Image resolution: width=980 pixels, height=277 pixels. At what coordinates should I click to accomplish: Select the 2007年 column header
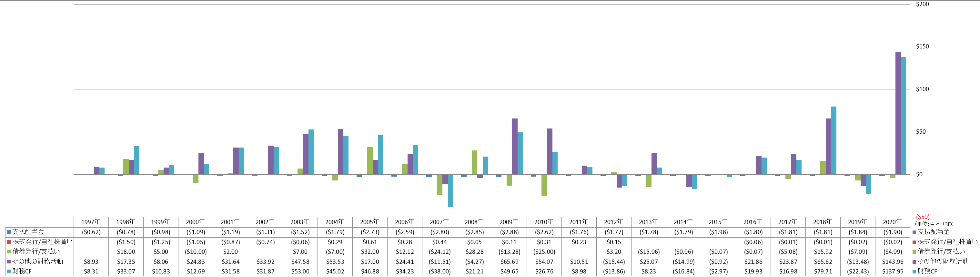[x=439, y=222]
